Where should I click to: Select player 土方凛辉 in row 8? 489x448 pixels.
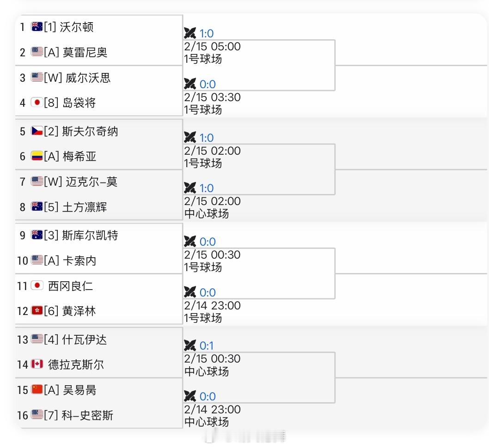[84, 207]
